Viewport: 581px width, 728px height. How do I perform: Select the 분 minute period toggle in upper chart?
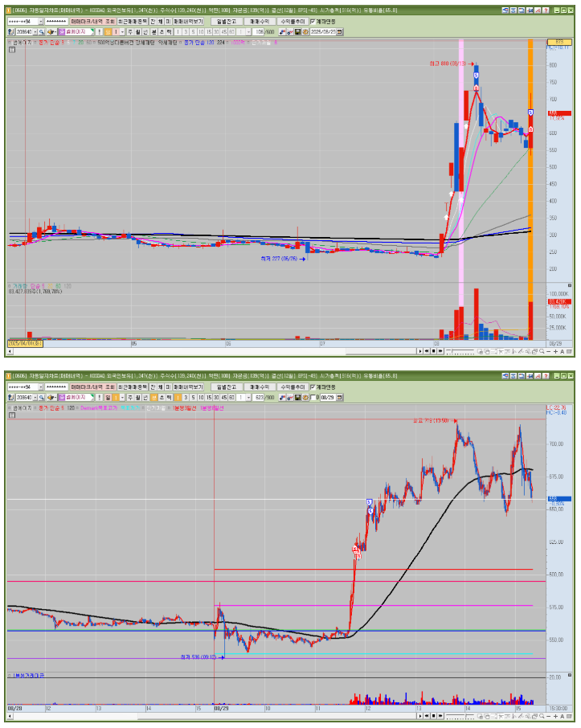click(153, 32)
